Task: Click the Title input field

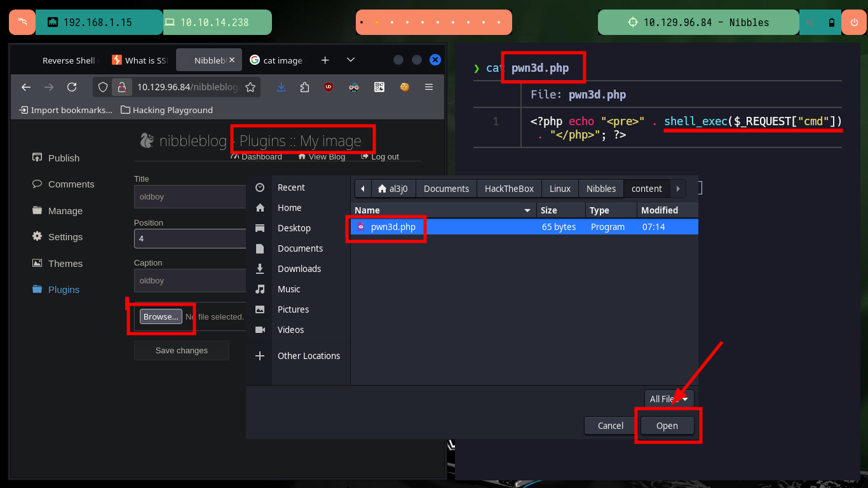Action: pyautogui.click(x=190, y=197)
